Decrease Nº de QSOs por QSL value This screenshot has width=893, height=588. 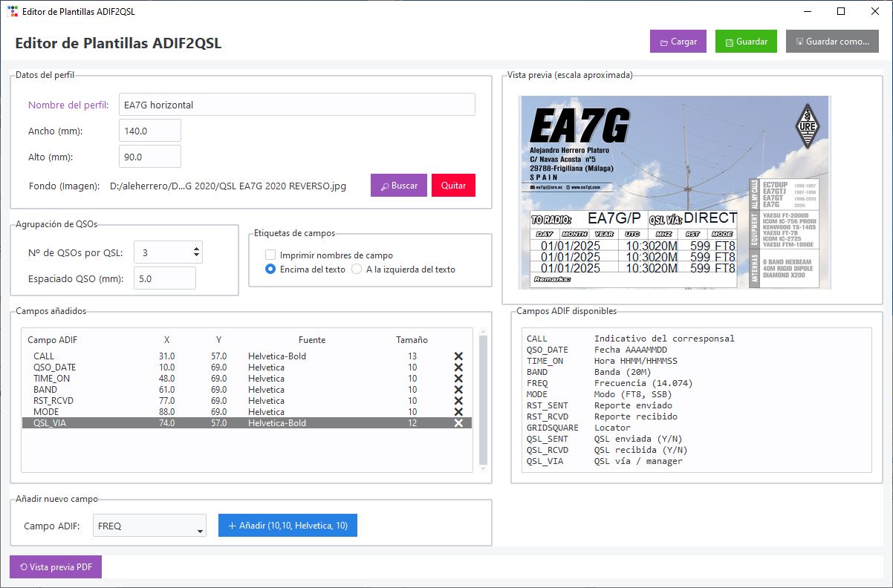click(196, 257)
